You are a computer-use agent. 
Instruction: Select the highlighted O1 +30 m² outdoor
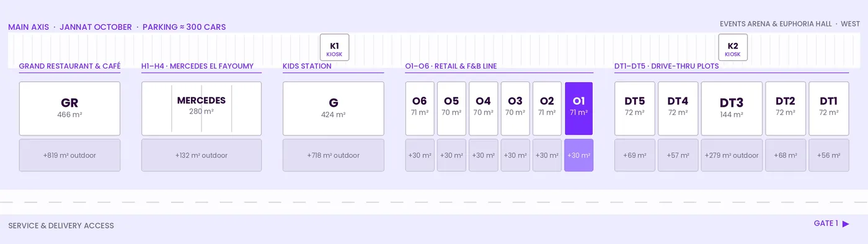(x=578, y=155)
